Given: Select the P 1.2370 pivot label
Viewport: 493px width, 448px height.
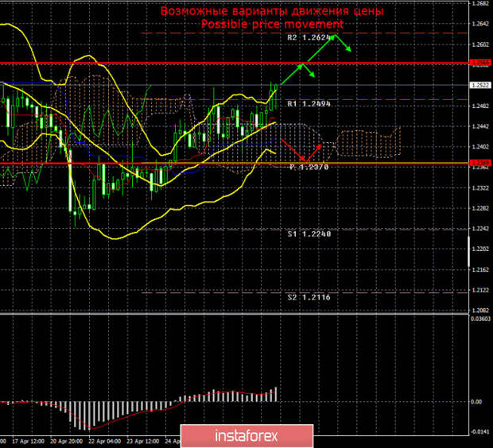Looking at the screenshot, I should coord(309,167).
